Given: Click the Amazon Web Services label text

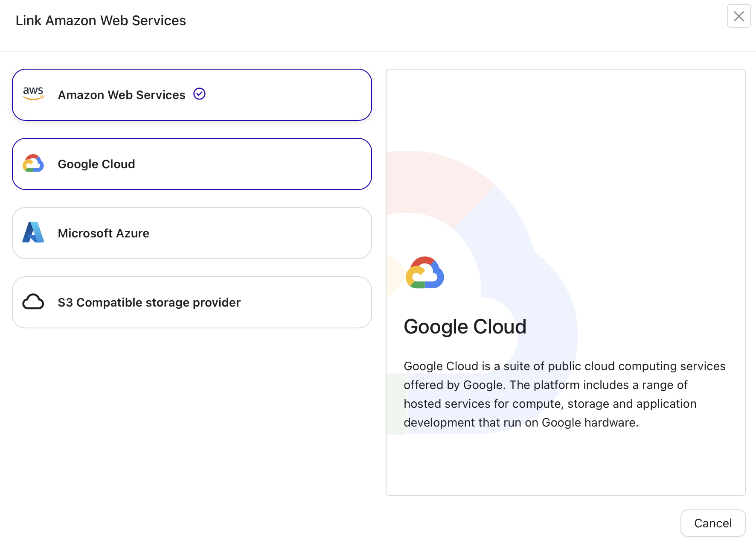Looking at the screenshot, I should [121, 94].
